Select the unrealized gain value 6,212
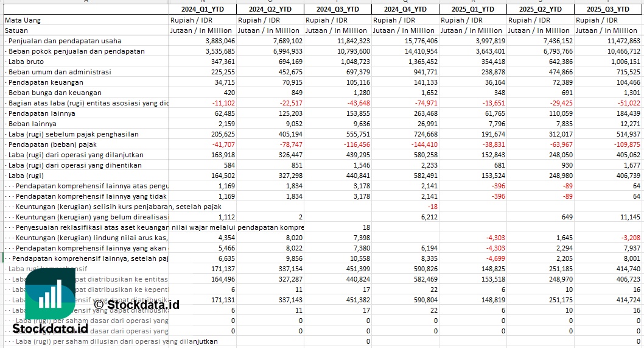This screenshot has width=644, height=348. [429, 217]
